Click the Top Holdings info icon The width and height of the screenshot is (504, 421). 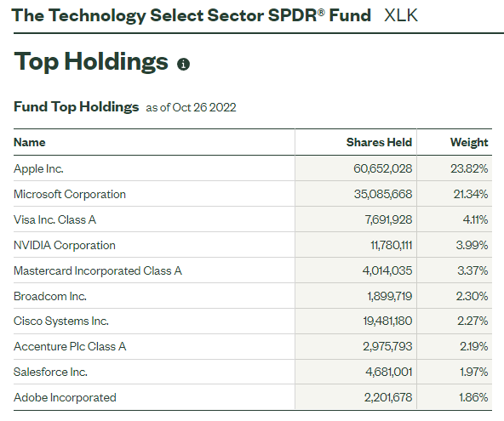(x=183, y=65)
